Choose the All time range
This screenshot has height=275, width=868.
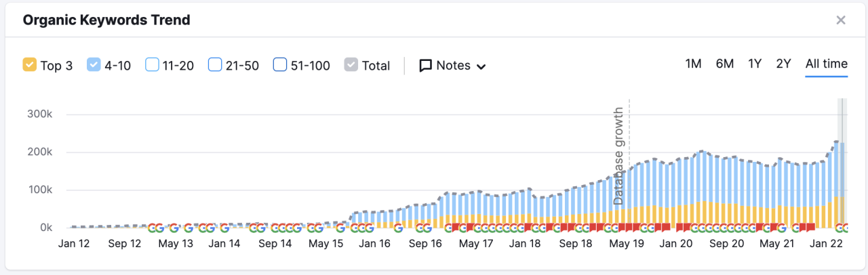tap(826, 64)
